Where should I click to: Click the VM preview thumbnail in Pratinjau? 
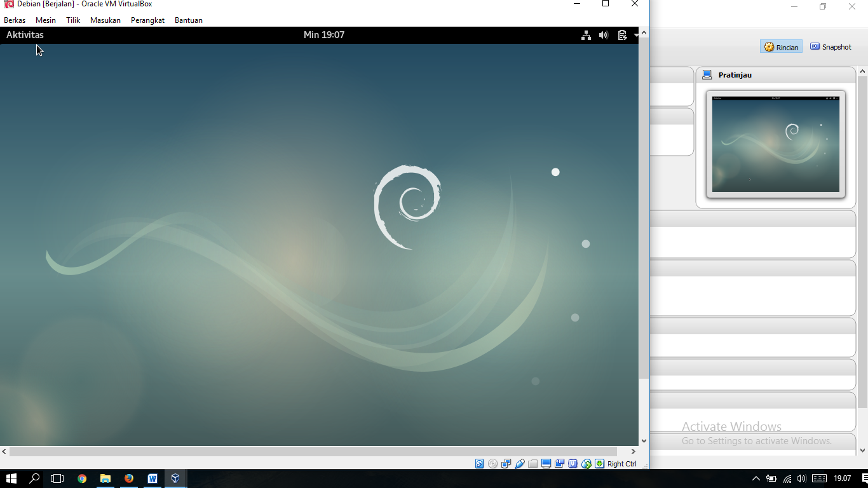tap(775, 144)
